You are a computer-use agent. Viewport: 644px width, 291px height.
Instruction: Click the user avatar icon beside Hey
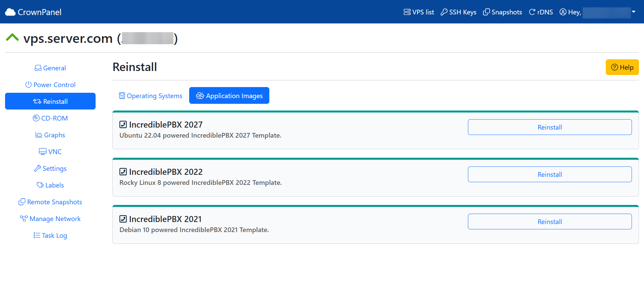(x=563, y=12)
